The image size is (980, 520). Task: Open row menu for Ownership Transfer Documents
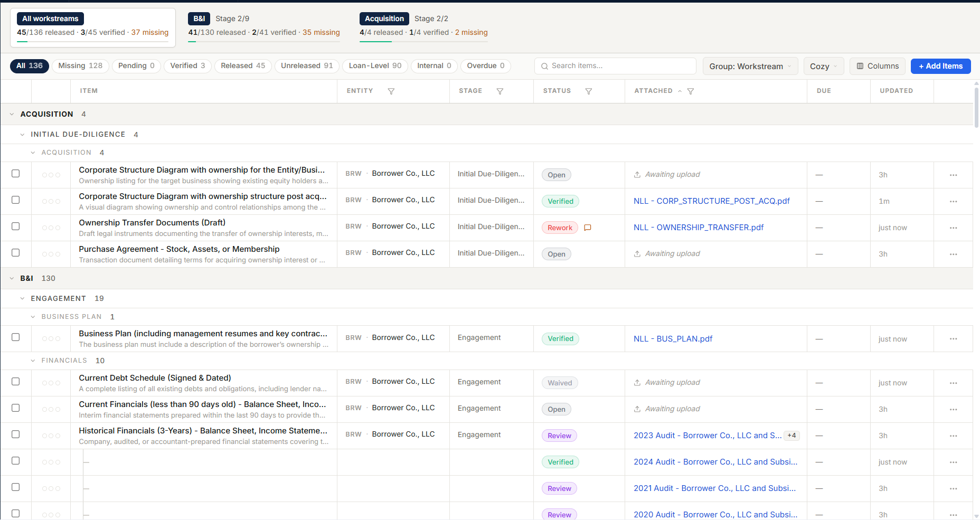(954, 228)
